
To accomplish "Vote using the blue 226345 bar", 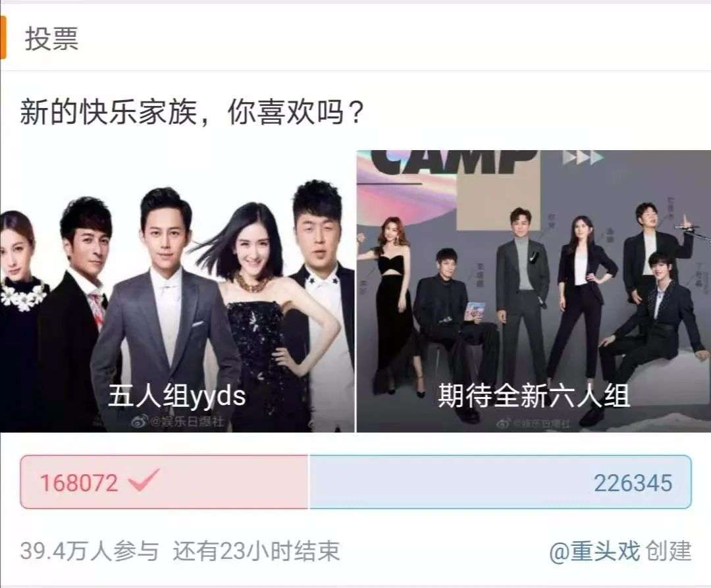I will 500,482.
